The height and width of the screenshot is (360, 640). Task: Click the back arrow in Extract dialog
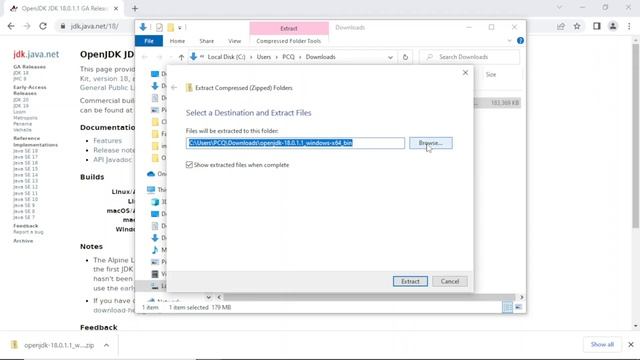174,88
